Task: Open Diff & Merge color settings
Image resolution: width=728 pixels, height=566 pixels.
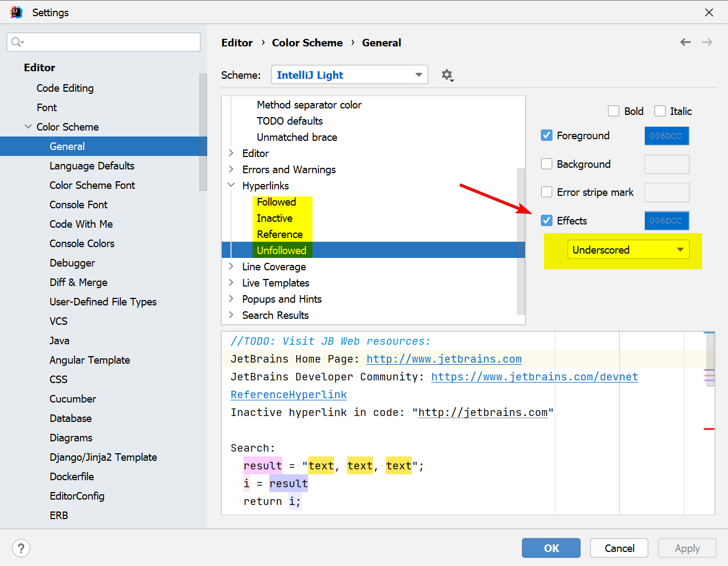Action: [79, 282]
